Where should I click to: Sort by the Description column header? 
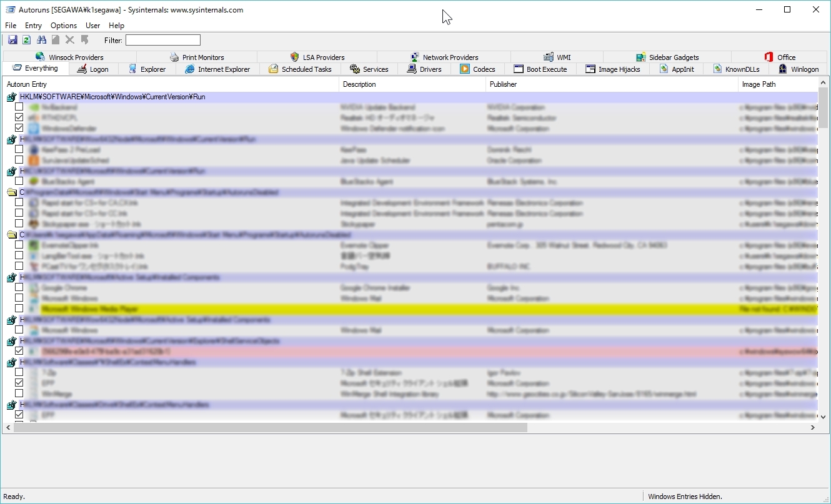pos(412,84)
